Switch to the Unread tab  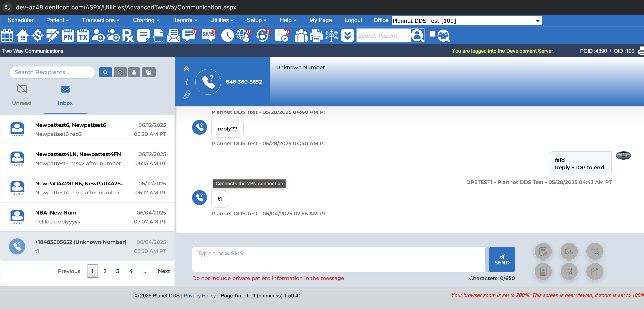pos(22,95)
